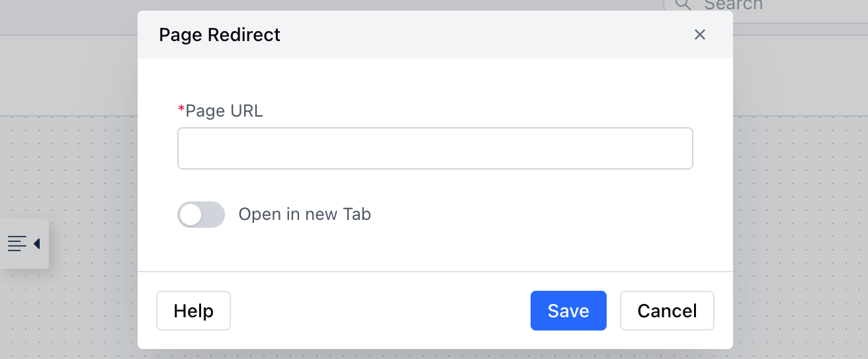Open Help for Page Redirect

193,311
